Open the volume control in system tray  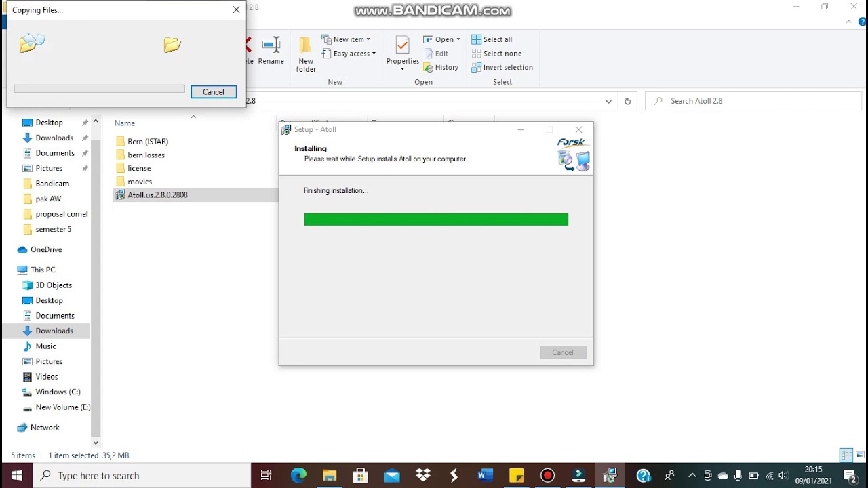[x=784, y=475]
